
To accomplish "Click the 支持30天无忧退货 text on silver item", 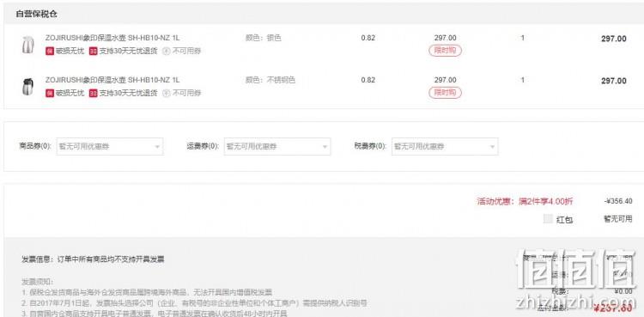I will 128,52.
